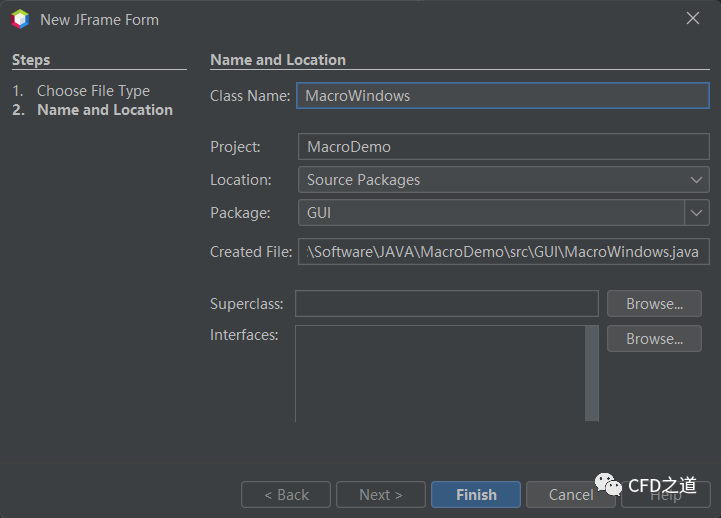Open the Location dropdown showing Source Packages
Viewport: 721px width, 518px height.
[x=502, y=180]
